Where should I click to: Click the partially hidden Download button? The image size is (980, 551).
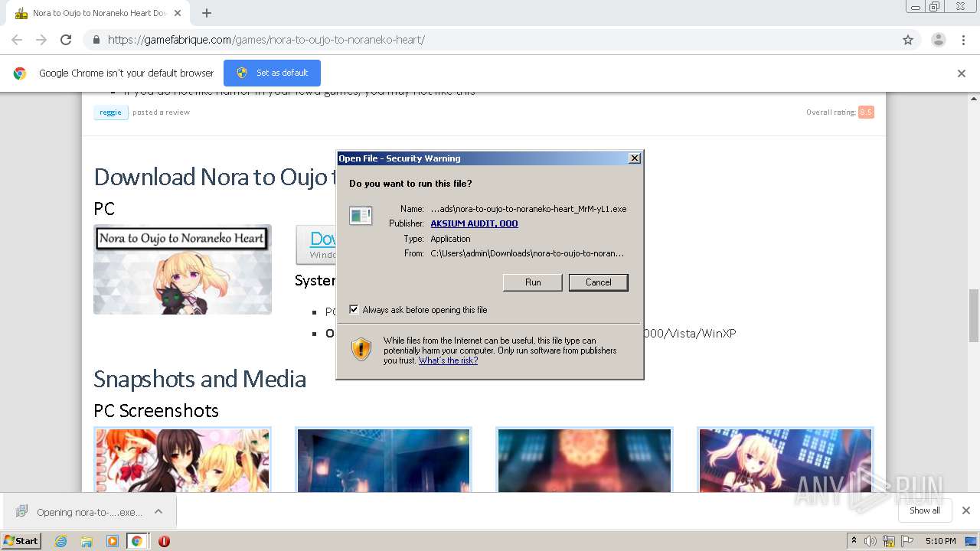[316, 245]
